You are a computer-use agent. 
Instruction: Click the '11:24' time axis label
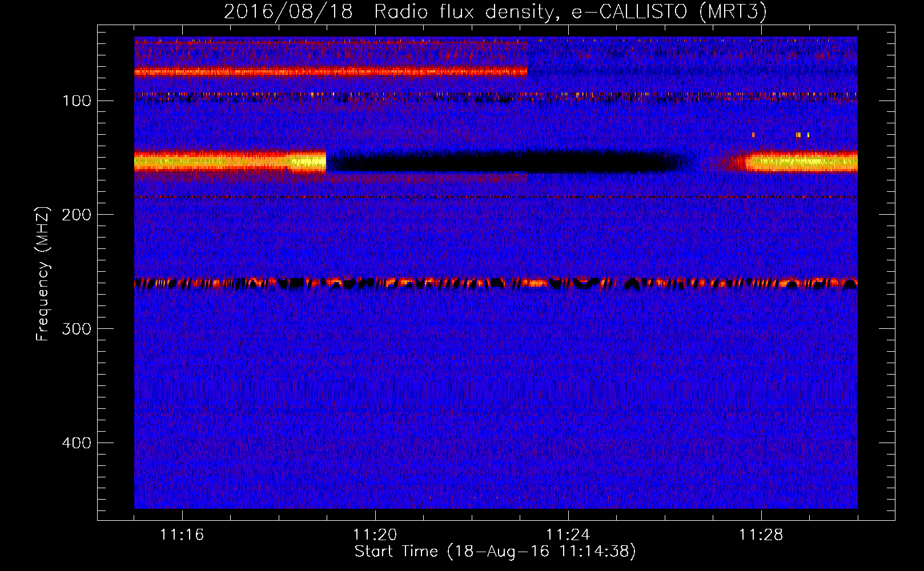pyautogui.click(x=568, y=535)
